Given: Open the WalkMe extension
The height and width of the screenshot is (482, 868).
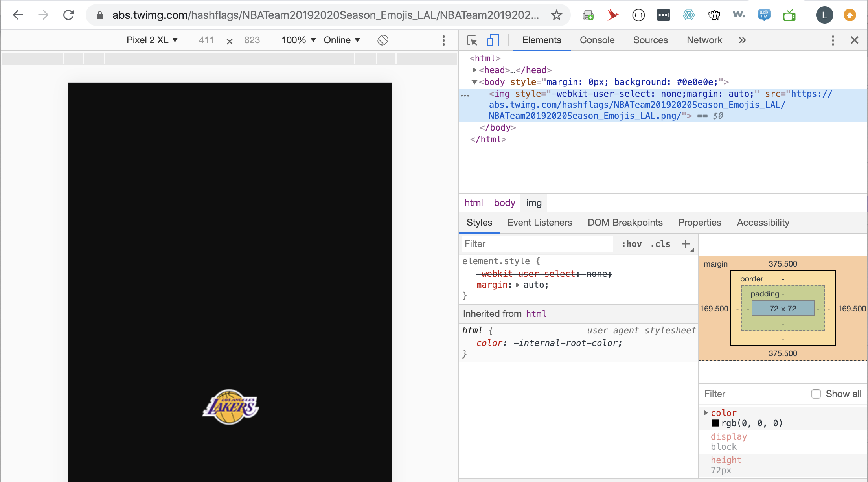Looking at the screenshot, I should (764, 15).
